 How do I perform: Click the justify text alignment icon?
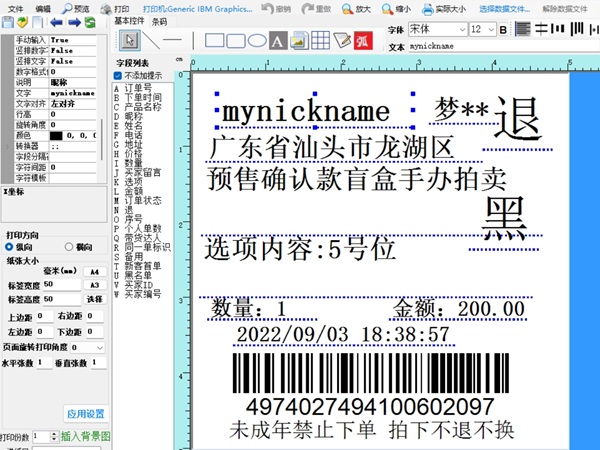(x=523, y=29)
